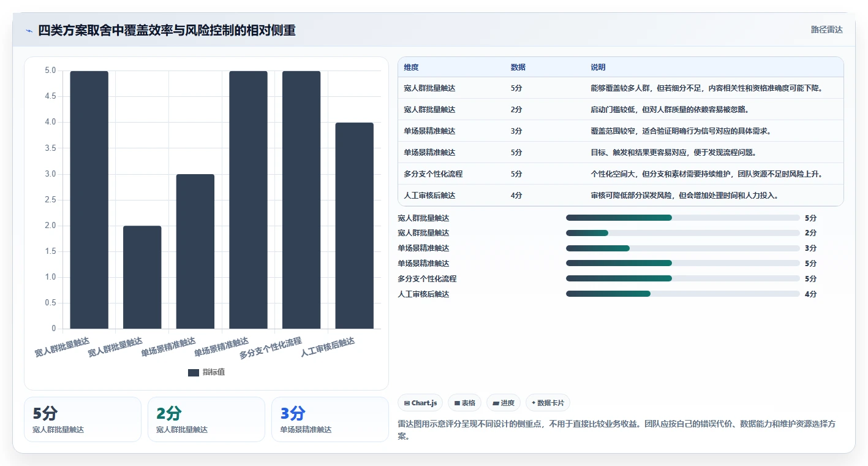Click the chart bar with value 3.0
This screenshot has height=466, width=868.
[195, 251]
